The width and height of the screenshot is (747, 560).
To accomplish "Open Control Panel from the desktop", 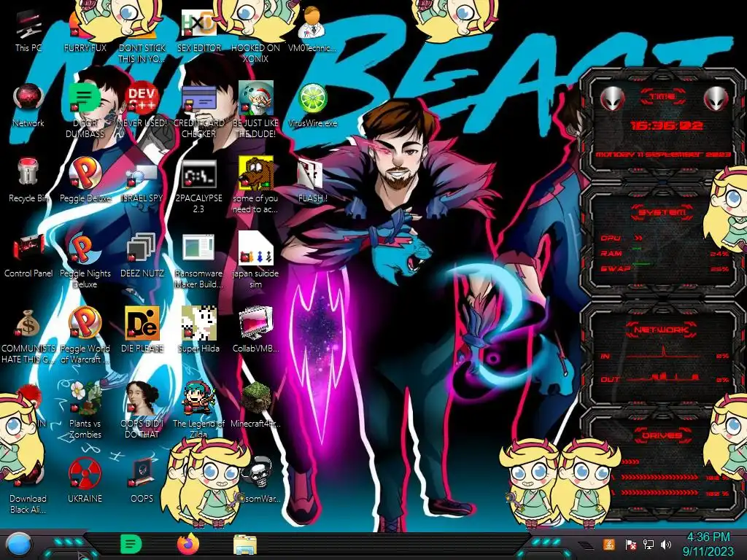I will pos(28,256).
